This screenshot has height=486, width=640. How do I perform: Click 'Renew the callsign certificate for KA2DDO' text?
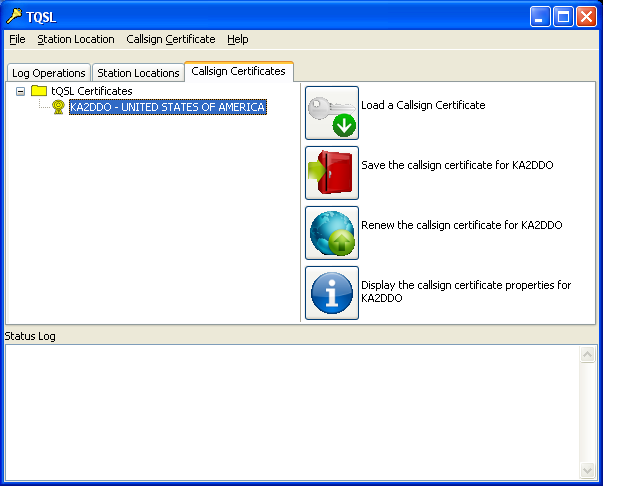(x=462, y=225)
